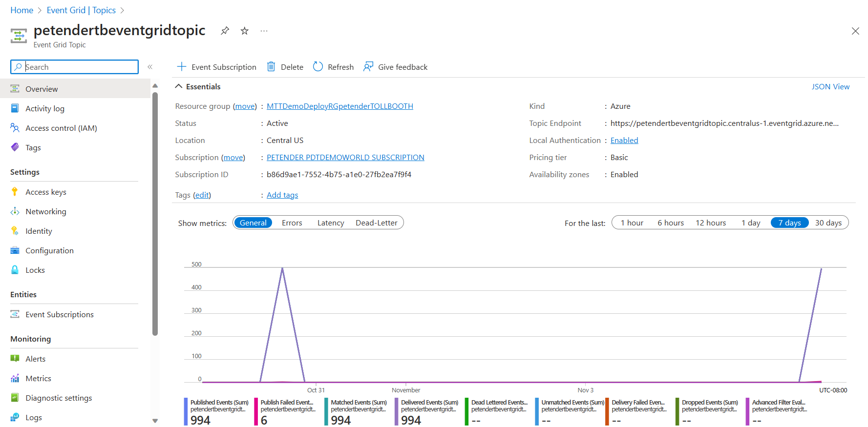The width and height of the screenshot is (868, 427).
Task: Open resource group MTTDemoDeployRGpetenderTOLLBOOTH
Action: pyautogui.click(x=340, y=106)
